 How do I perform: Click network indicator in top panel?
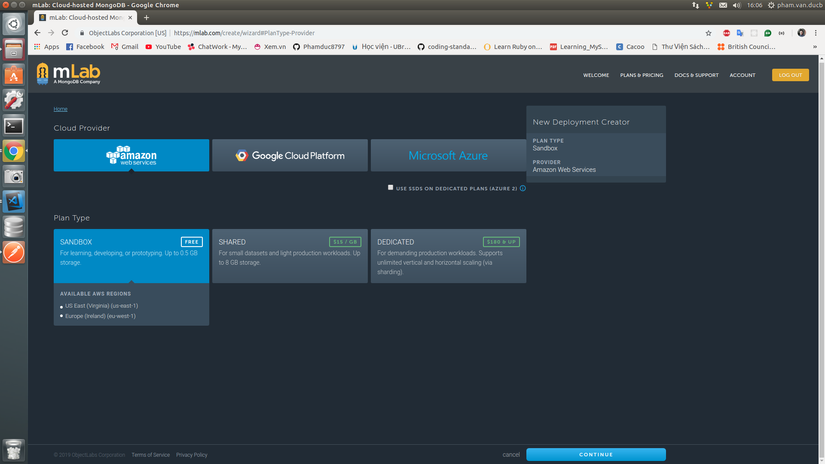pos(696,5)
